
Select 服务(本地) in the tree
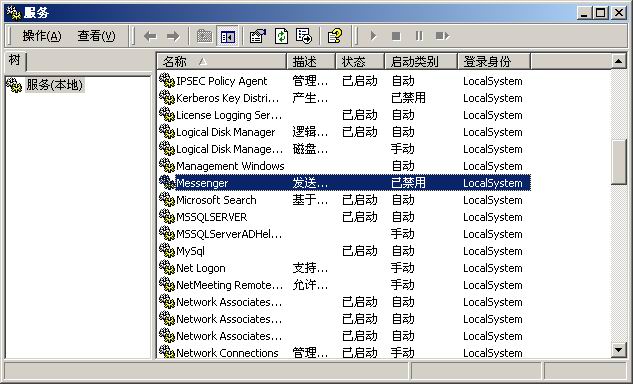point(54,85)
